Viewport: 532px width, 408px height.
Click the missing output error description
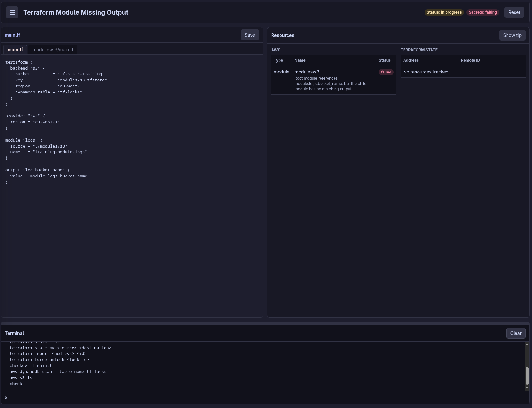coord(330,84)
